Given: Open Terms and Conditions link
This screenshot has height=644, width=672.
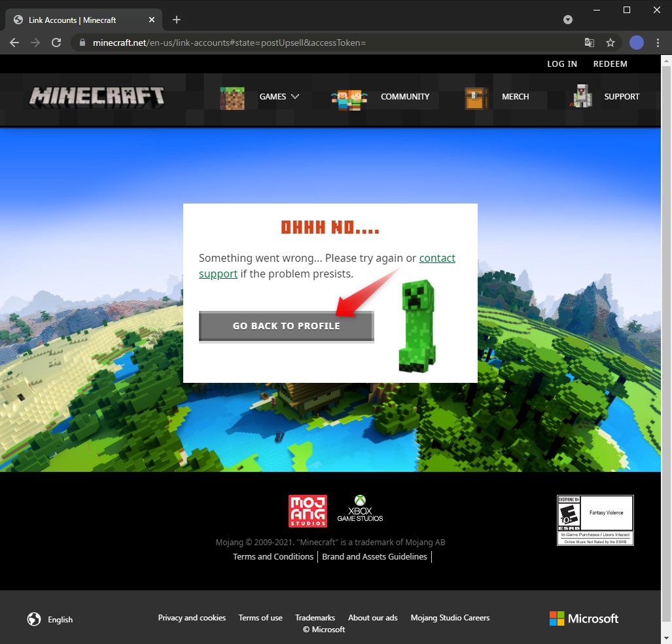Looking at the screenshot, I should [x=273, y=556].
